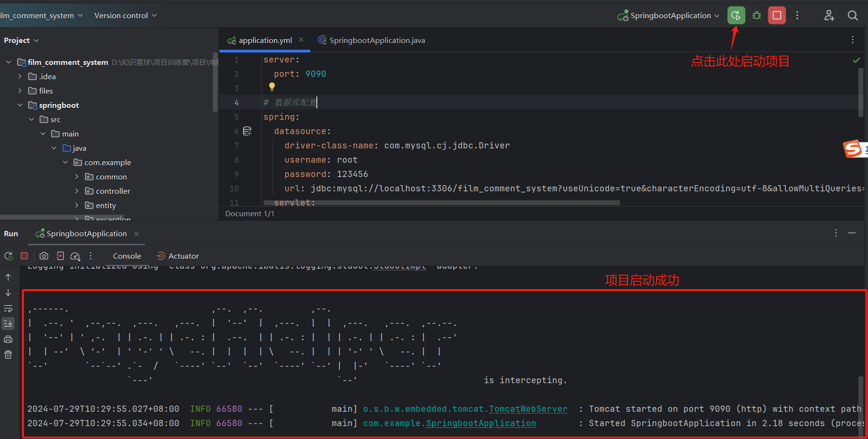Open Run toolbar more options dots
Image resolution: width=868 pixels, height=439 pixels.
[91, 256]
